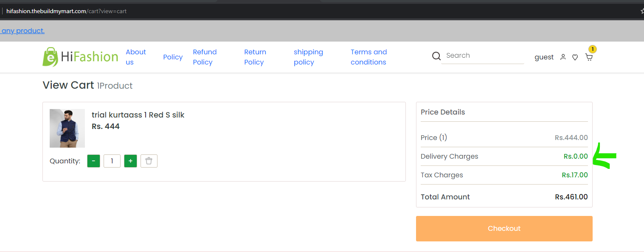Decrease quantity with minus button

94,161
